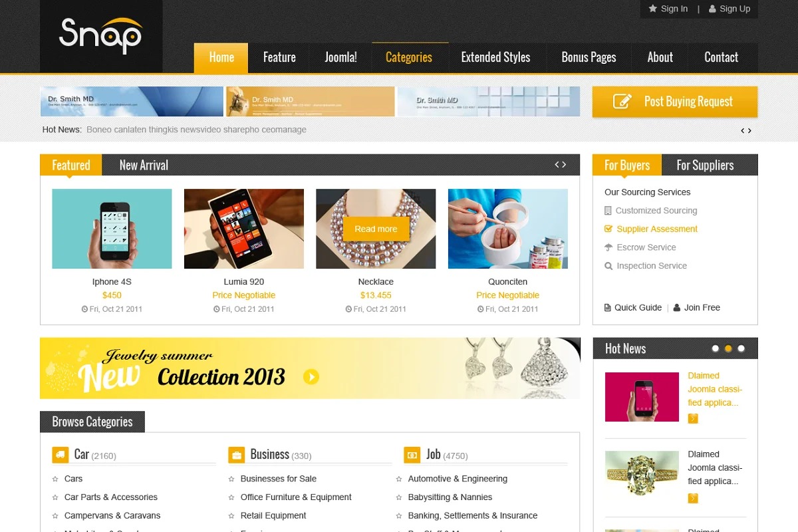Click the Hot News ticker navigation arrows
Viewport: 798px width, 532px height.
tap(746, 131)
